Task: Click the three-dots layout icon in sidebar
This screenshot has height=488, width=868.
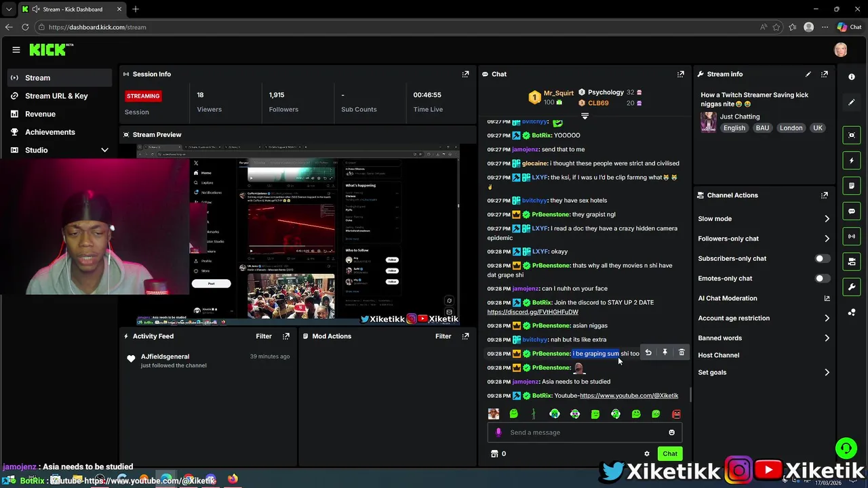Action: click(852, 312)
